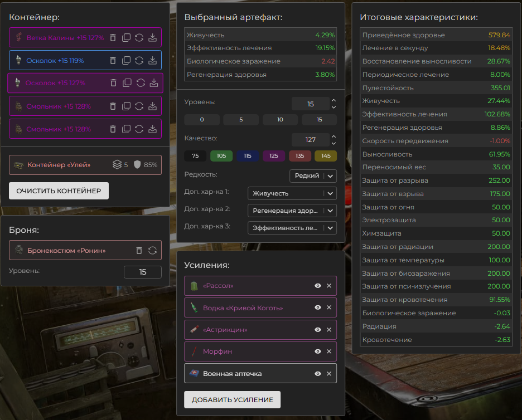Click the Пулестойкость value 355.01
The image size is (522, 420).
coord(500,88)
